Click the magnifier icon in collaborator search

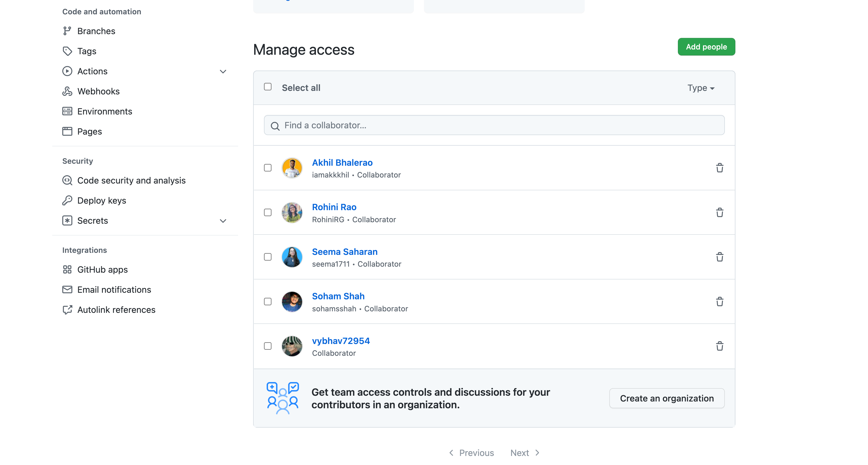(275, 126)
